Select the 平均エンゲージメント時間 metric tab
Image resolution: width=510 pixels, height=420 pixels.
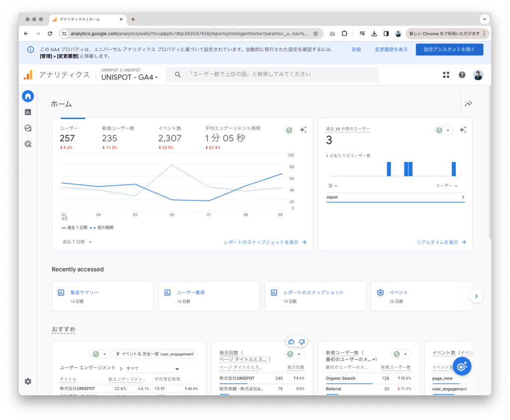pyautogui.click(x=233, y=138)
